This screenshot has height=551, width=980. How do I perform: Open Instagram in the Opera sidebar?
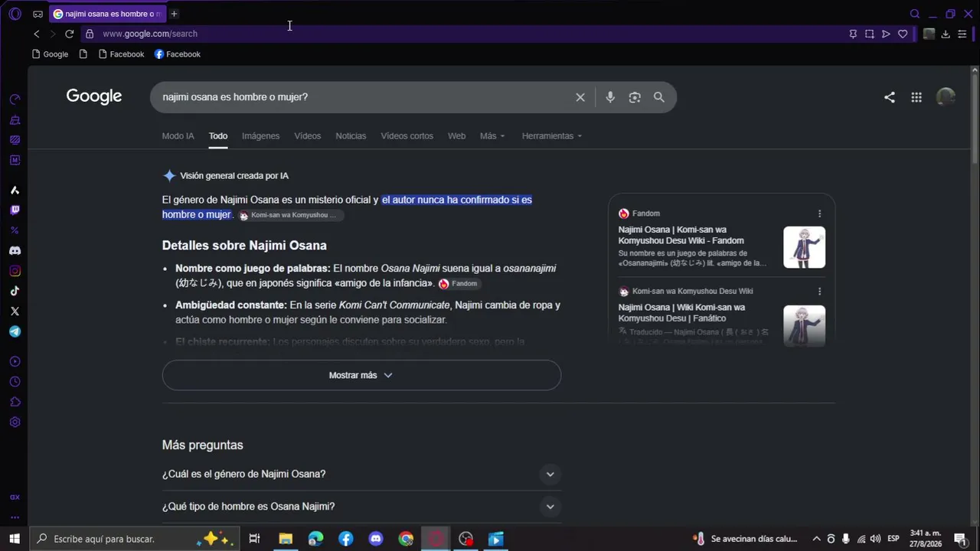[15, 271]
